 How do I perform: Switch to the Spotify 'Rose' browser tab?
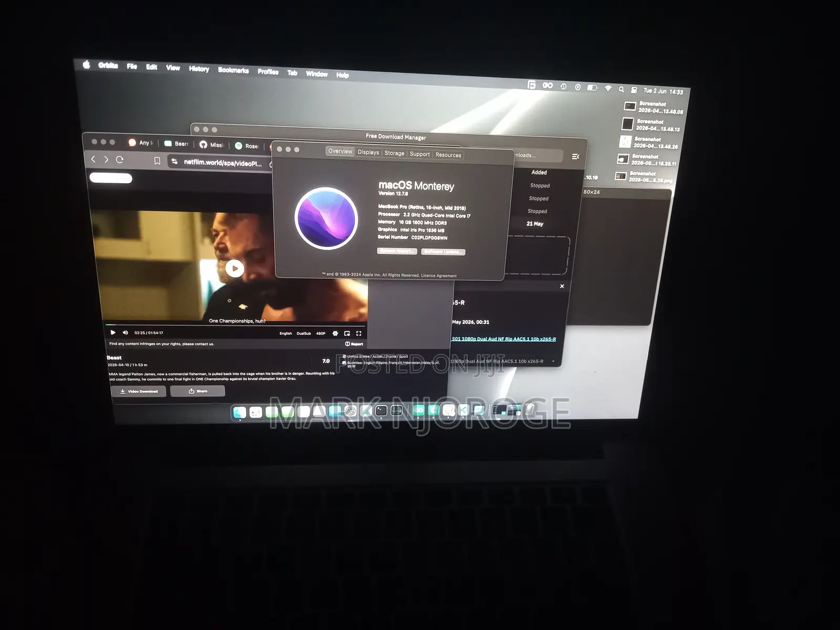(x=247, y=146)
